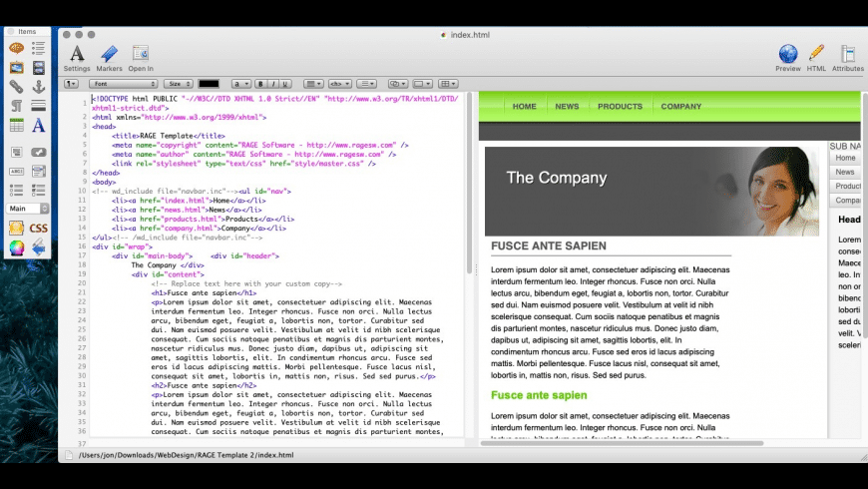This screenshot has height=489, width=868.
Task: Open the Font dropdown
Action: (x=124, y=84)
